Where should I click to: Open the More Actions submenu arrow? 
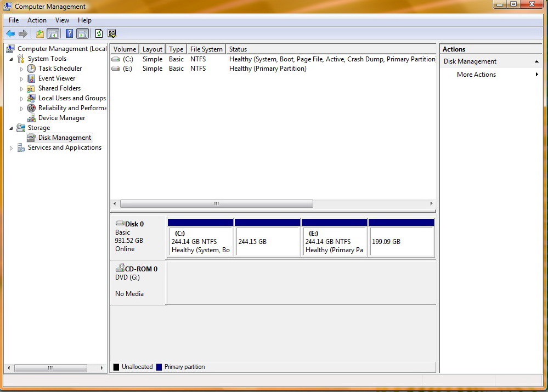click(x=536, y=75)
